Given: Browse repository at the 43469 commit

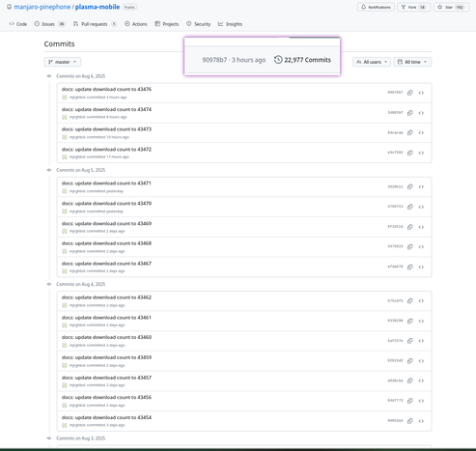Looking at the screenshot, I should pyautogui.click(x=421, y=227).
